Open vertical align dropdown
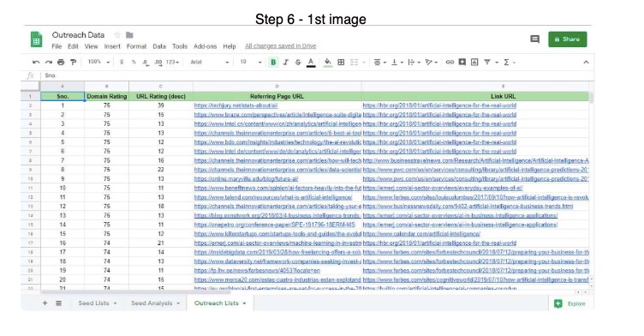Viewport: 644px width, 336px height. coord(397,62)
